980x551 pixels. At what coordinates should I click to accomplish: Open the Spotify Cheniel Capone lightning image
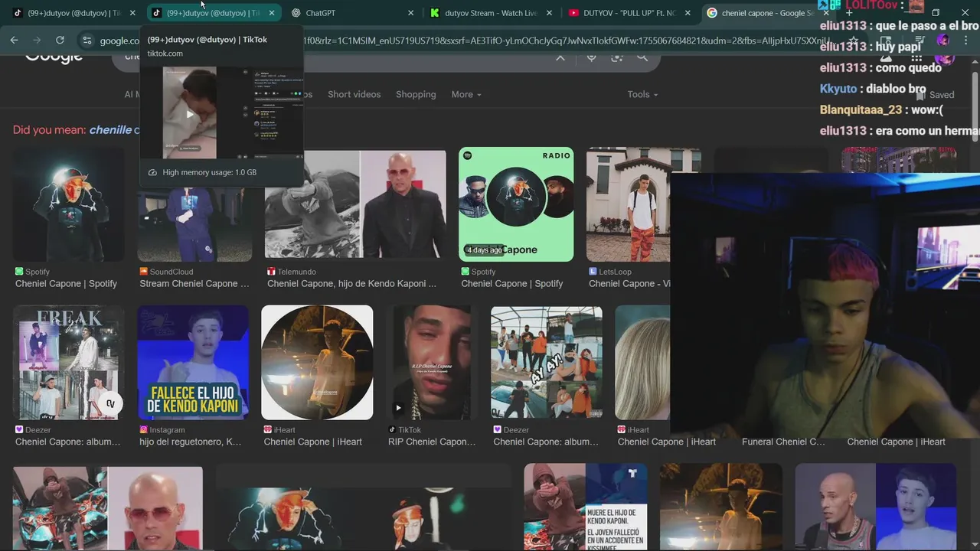(69, 204)
